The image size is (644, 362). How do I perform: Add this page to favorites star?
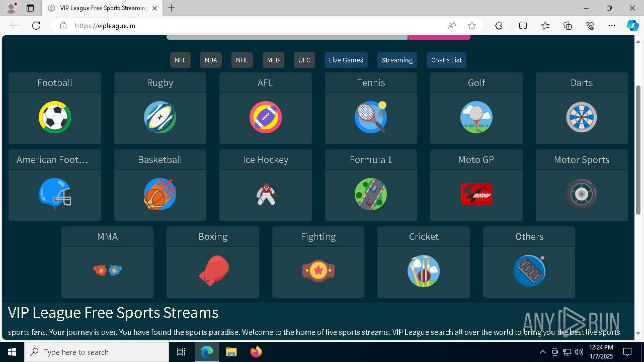tap(472, 26)
